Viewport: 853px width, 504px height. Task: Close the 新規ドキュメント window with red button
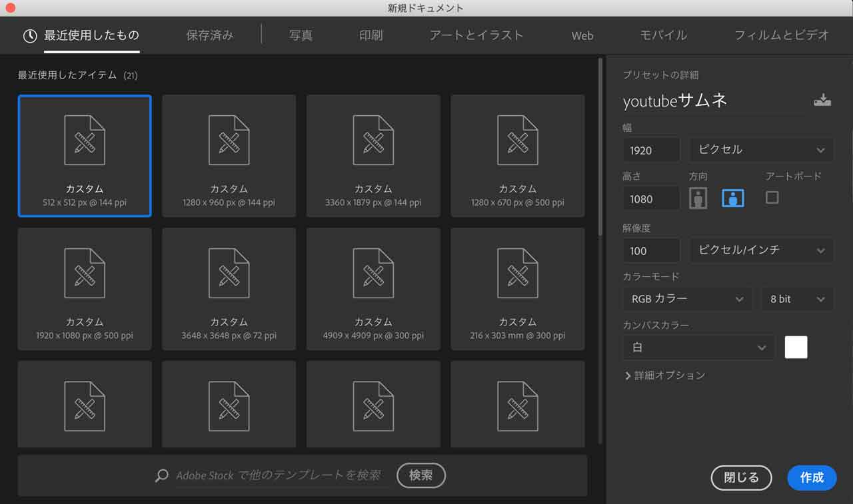10,8
